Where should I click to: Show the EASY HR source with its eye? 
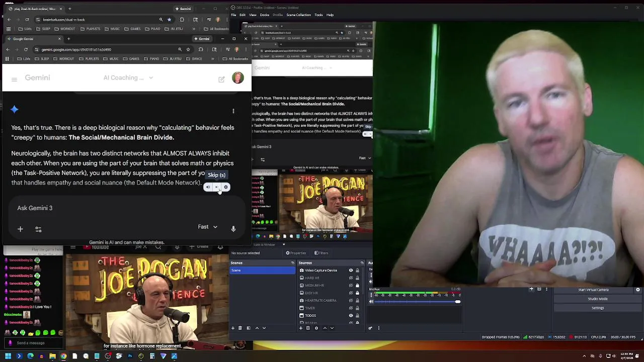point(351,293)
